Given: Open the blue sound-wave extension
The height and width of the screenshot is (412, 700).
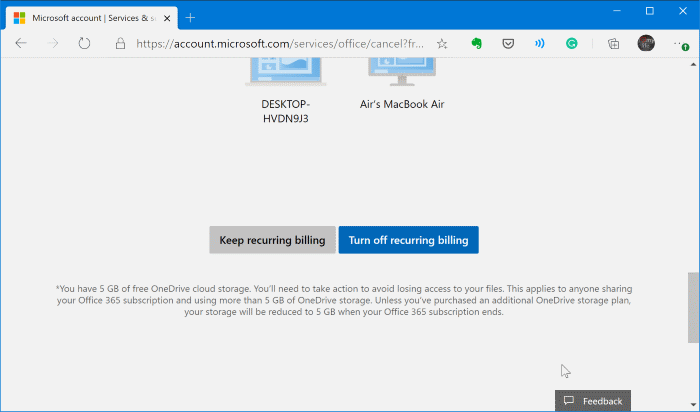Looking at the screenshot, I should pyautogui.click(x=540, y=43).
